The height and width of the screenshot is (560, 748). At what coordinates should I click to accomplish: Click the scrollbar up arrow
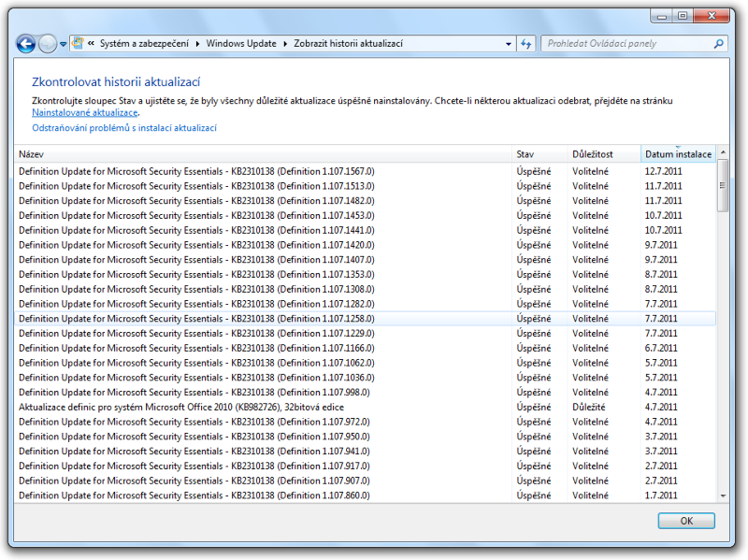point(723,152)
